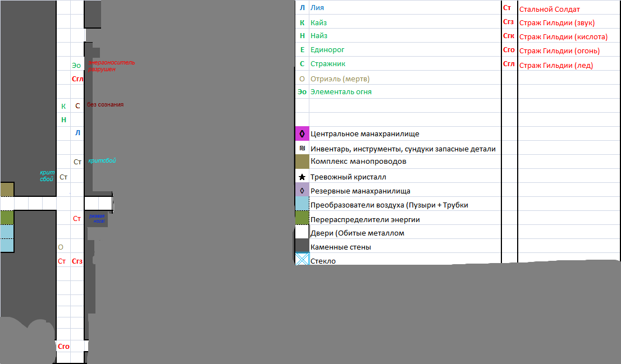The height and width of the screenshot is (364, 621).
Task: Select the lavender Резервные манахранилища diamond icon
Action: pyautogui.click(x=302, y=190)
